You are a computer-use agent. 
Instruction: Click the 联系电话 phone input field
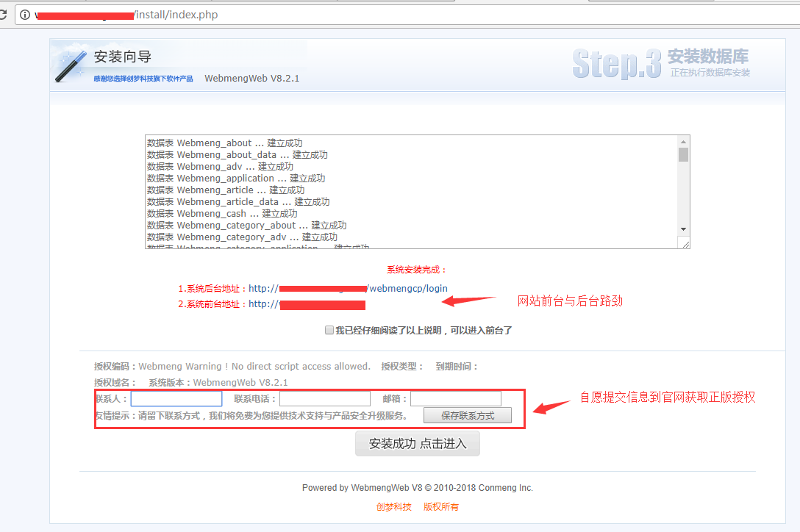(325, 398)
